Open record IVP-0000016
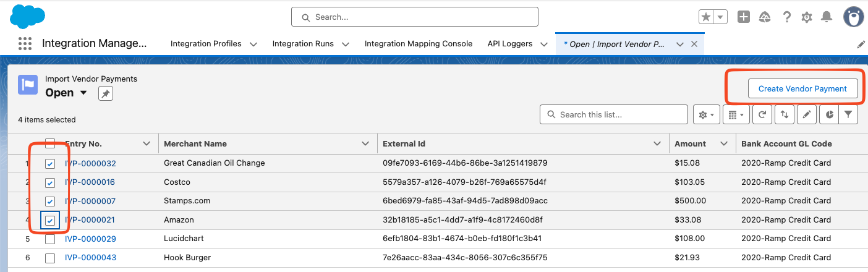 90,182
